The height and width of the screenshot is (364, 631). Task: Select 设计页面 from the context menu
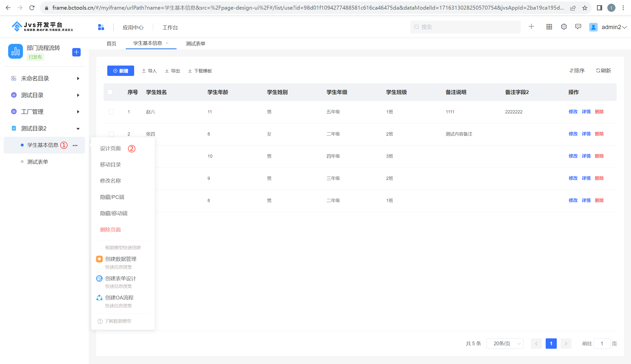pyautogui.click(x=110, y=149)
